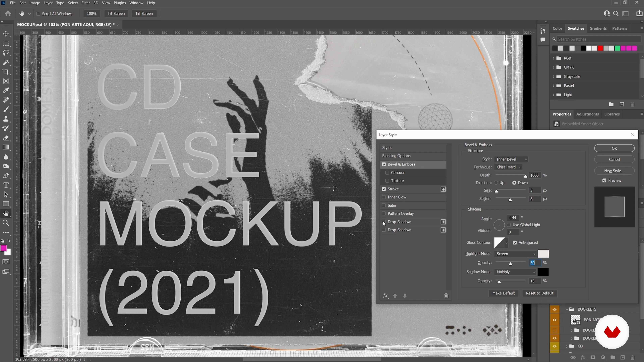The width and height of the screenshot is (644, 362).
Task: Enable Scroll All Windows checkbox
Action: point(38,14)
